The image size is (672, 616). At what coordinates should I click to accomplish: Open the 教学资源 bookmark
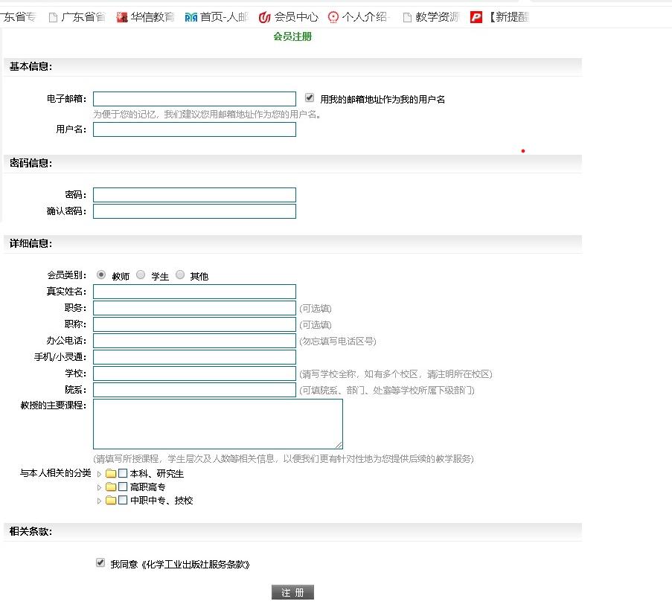432,16
